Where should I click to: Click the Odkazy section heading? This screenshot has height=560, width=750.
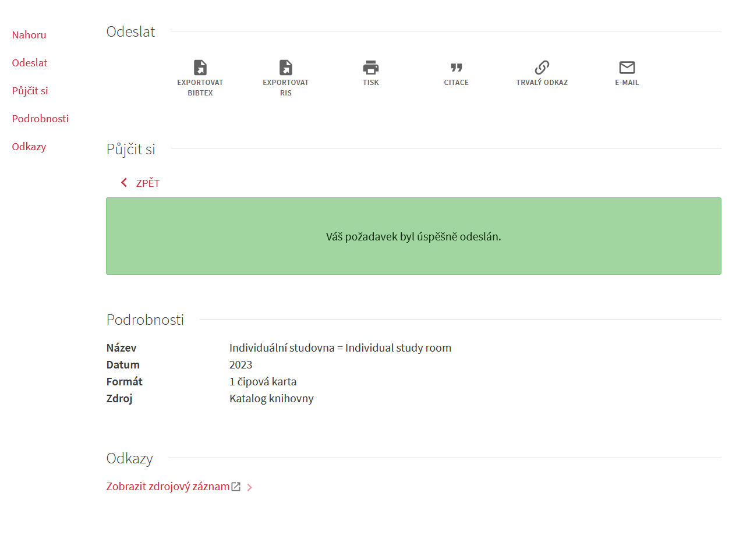point(129,459)
